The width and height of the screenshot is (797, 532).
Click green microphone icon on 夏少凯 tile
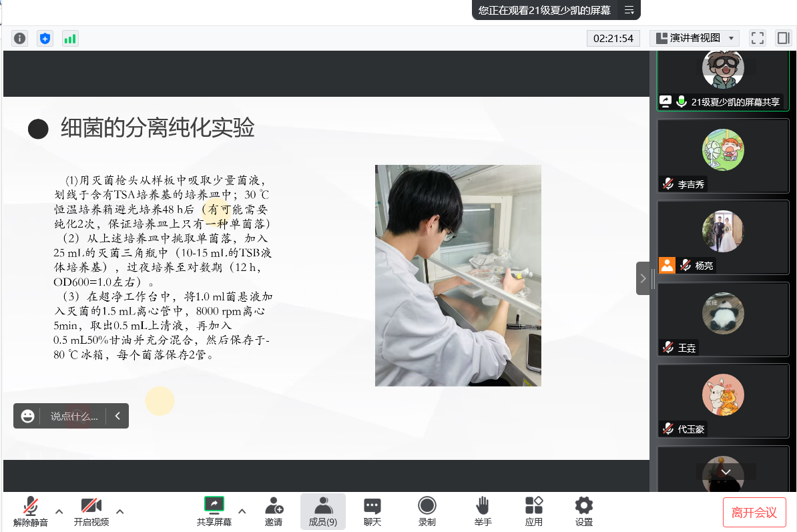click(x=682, y=101)
